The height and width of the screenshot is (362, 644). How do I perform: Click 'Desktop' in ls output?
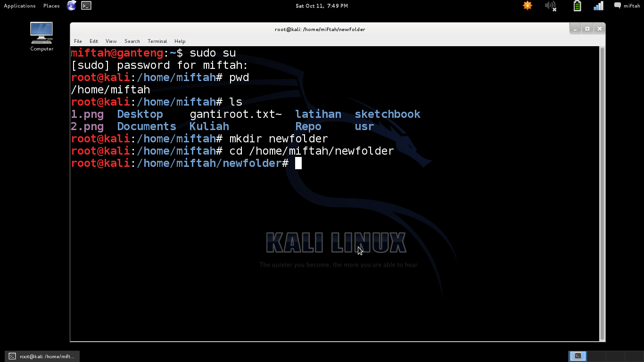click(x=140, y=114)
